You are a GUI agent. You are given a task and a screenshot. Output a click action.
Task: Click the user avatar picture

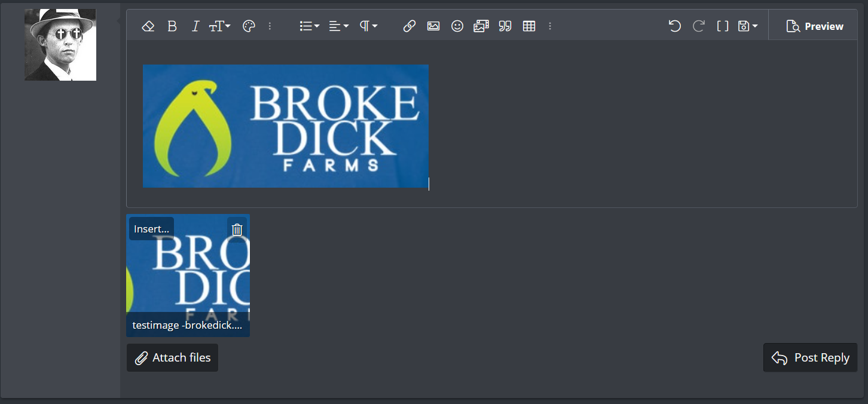(x=60, y=45)
